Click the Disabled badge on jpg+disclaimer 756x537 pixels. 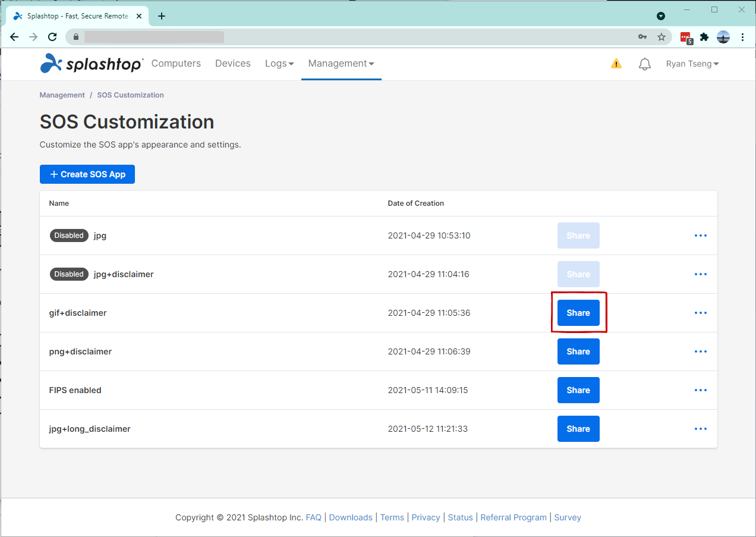coord(69,274)
